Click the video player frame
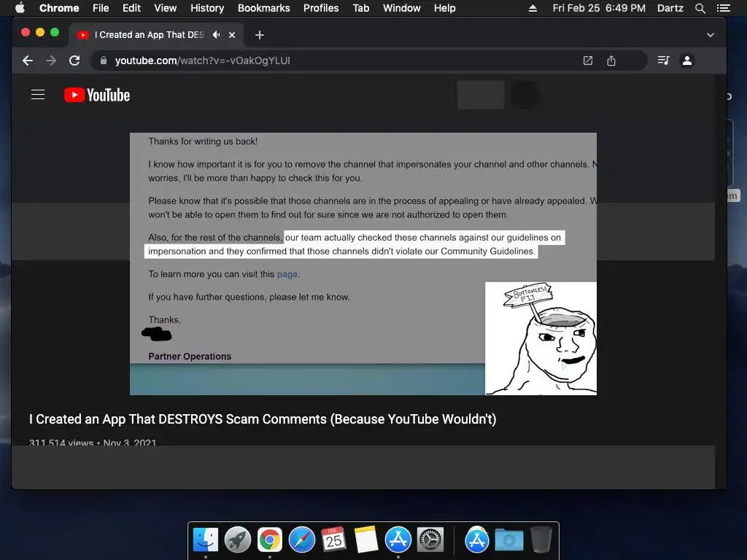Viewport: 747px width, 560px height. click(363, 264)
